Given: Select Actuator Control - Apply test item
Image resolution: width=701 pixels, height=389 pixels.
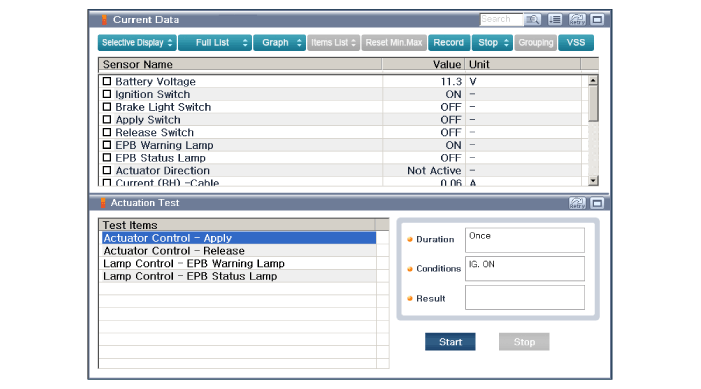Looking at the screenshot, I should [x=239, y=238].
